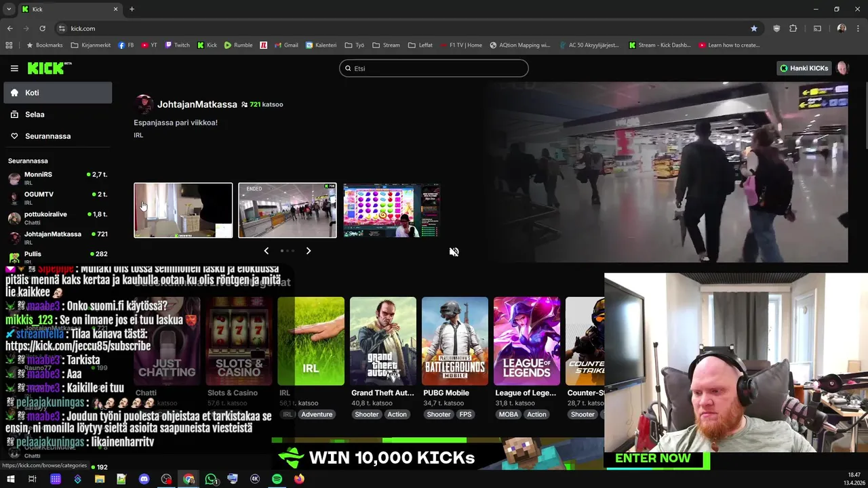Open Kick user avatar menu
Screen dimensions: 868x488
coord(842,68)
